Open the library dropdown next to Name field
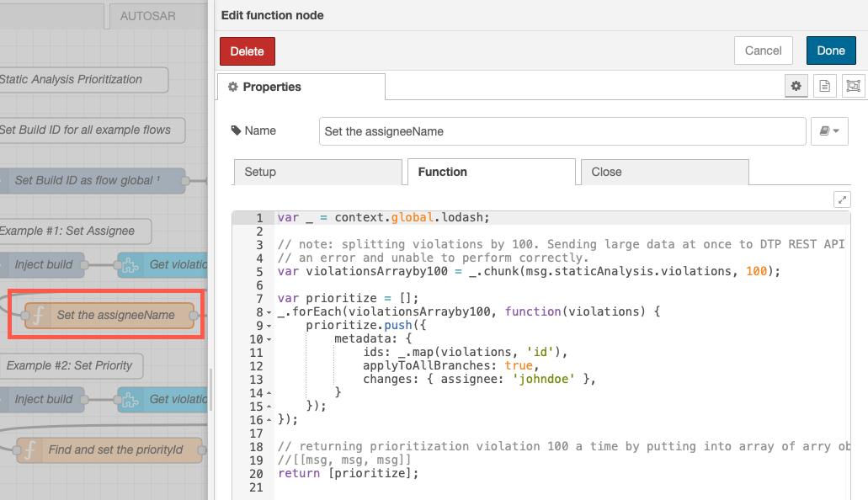 pos(829,131)
